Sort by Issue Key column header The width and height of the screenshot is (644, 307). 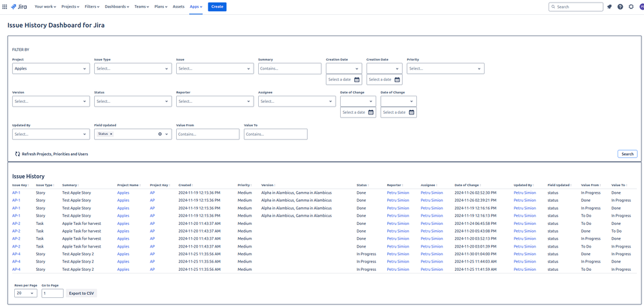coord(20,185)
